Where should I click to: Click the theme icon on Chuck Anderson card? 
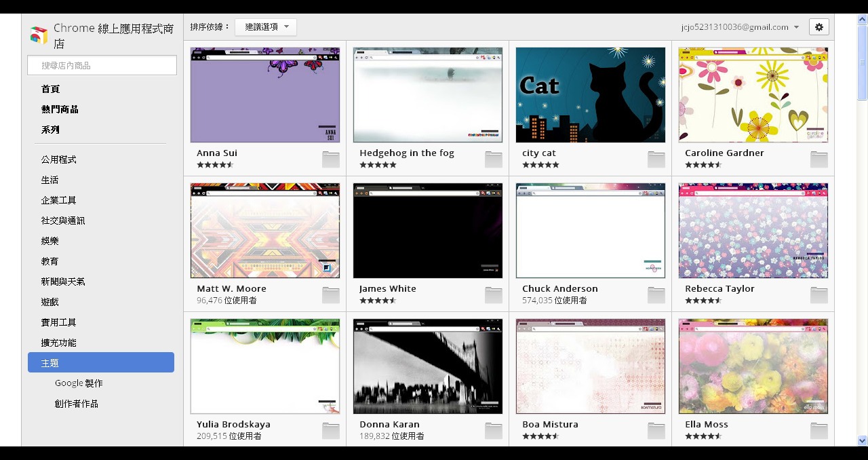coord(656,295)
